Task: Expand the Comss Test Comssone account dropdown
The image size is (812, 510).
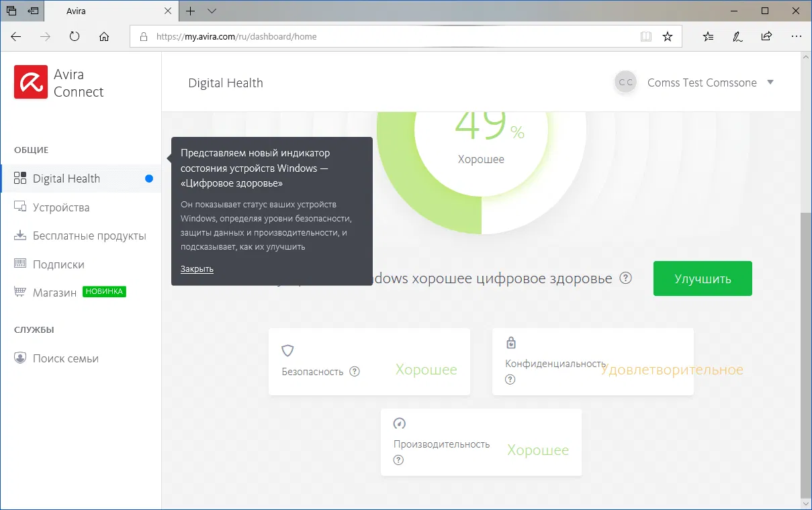Action: tap(770, 83)
